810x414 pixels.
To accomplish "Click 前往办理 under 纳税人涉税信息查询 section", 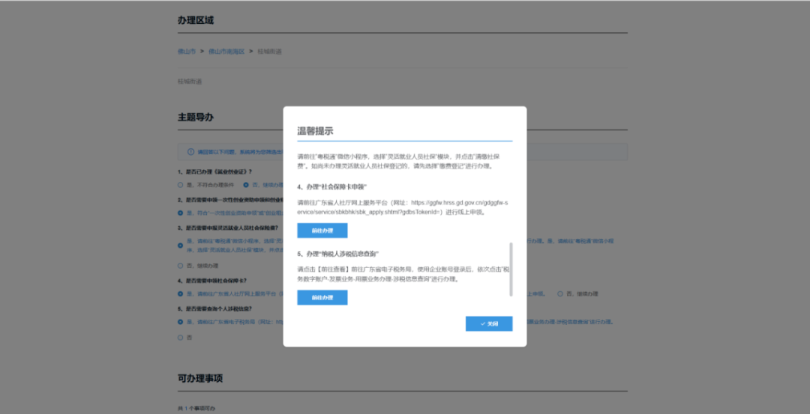I will tap(322, 298).
